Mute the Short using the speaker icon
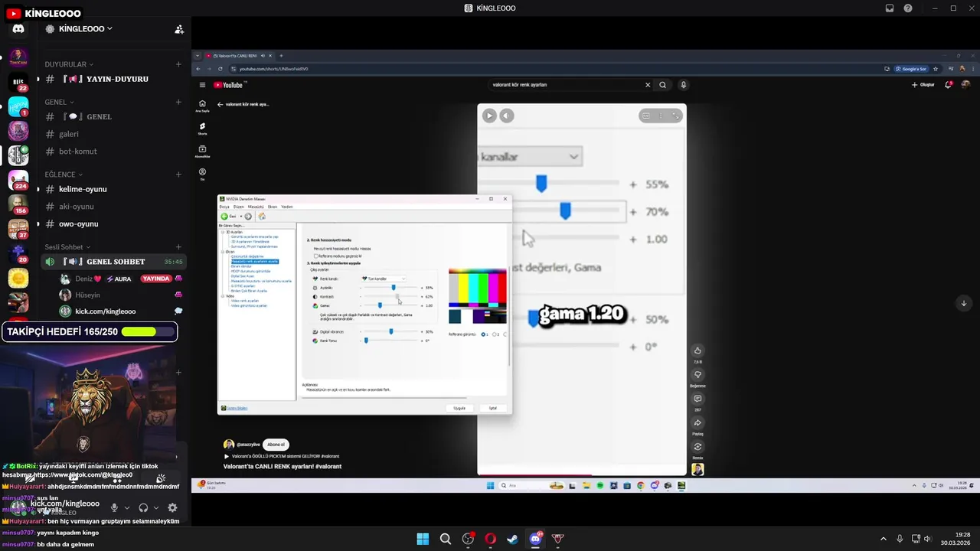 [506, 116]
